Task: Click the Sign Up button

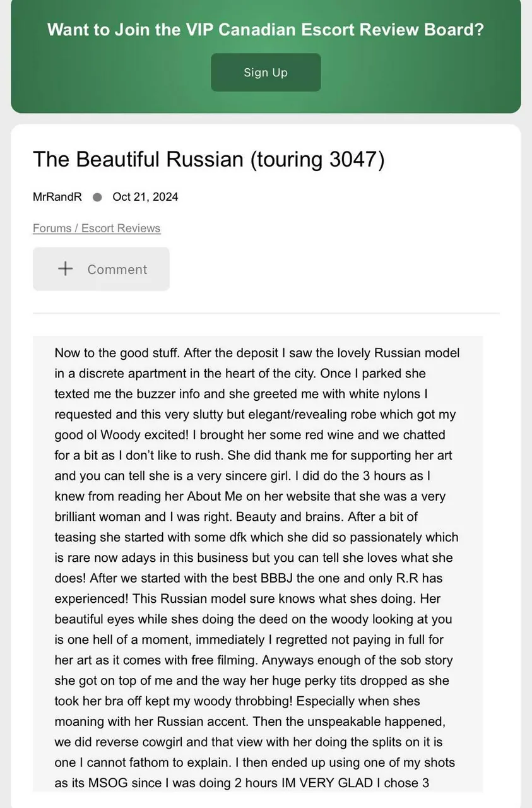Action: pyautogui.click(x=266, y=73)
